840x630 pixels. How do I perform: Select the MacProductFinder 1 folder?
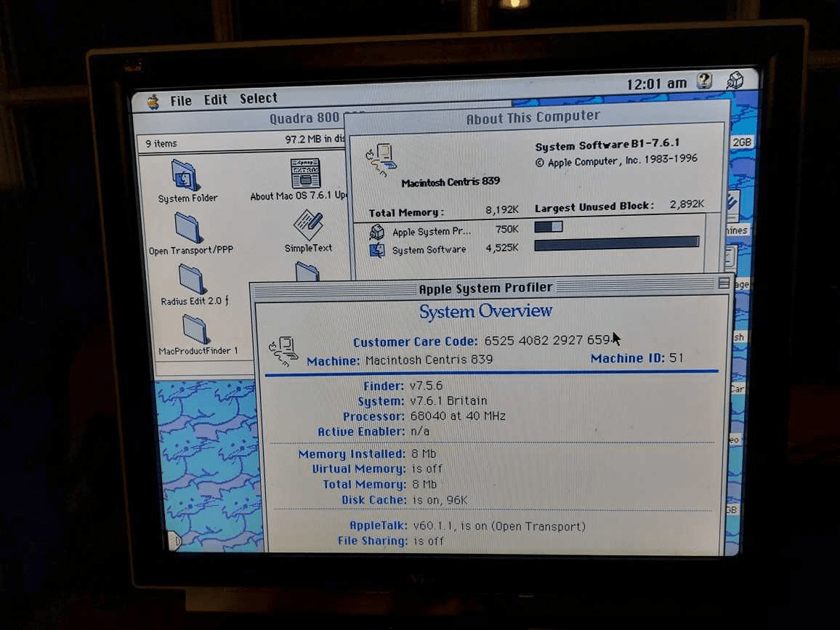[x=196, y=329]
